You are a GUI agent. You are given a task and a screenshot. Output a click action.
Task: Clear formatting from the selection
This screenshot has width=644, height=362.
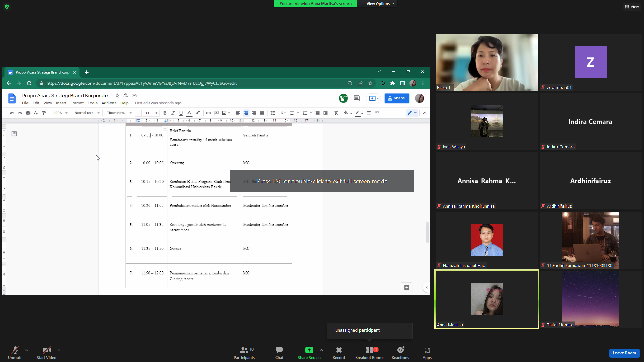[336, 113]
